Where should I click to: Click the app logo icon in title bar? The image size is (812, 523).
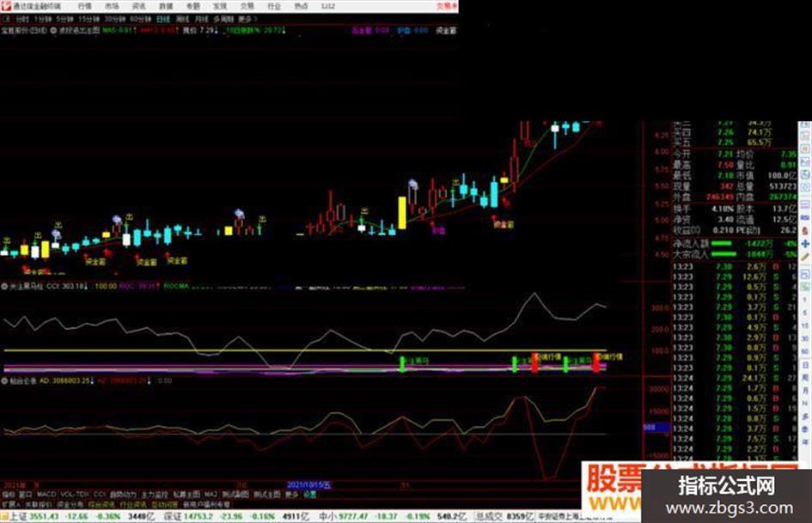[6, 6]
